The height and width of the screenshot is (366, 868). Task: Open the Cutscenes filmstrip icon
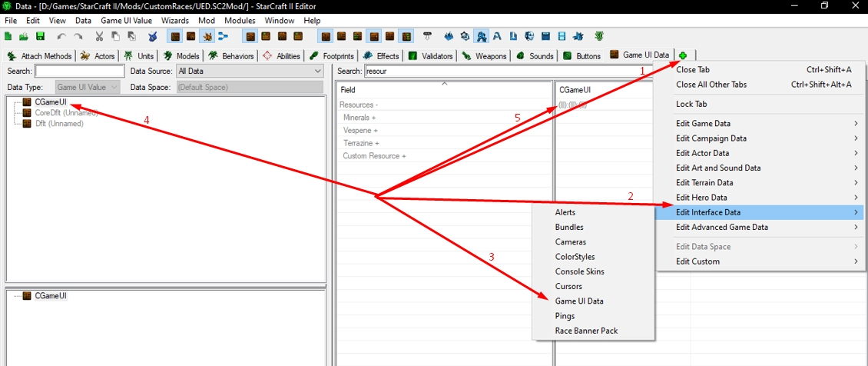pos(562,37)
